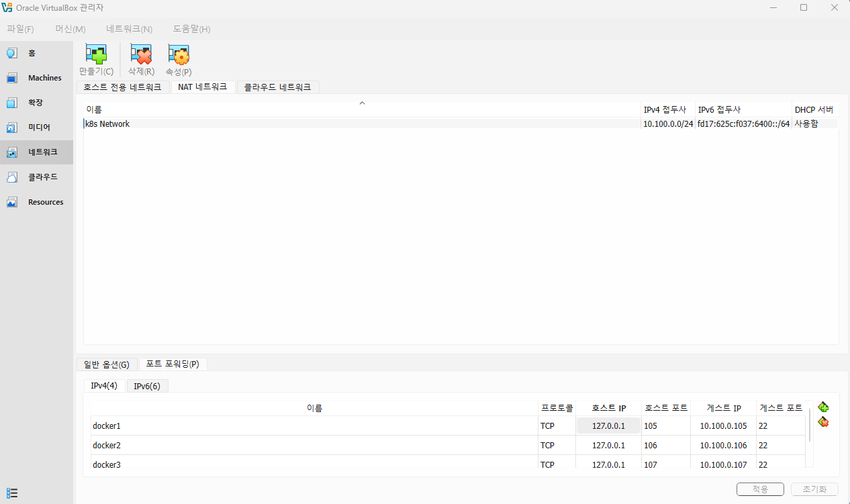The image size is (850, 504).
Task: Click the IPv6 prefix (IPv6 접두사) column header
Action: click(x=743, y=109)
